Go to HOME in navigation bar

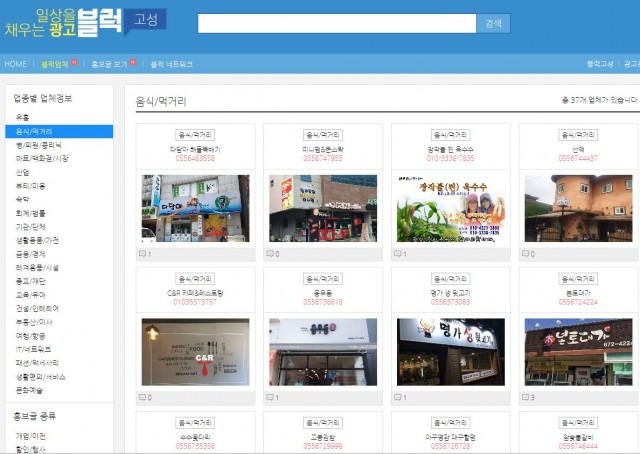pos(16,64)
